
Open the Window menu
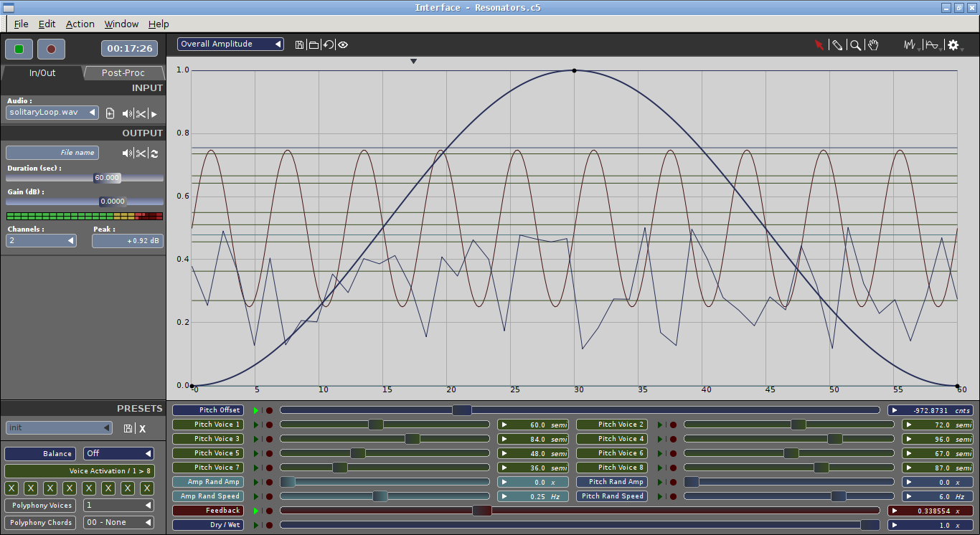tap(121, 24)
